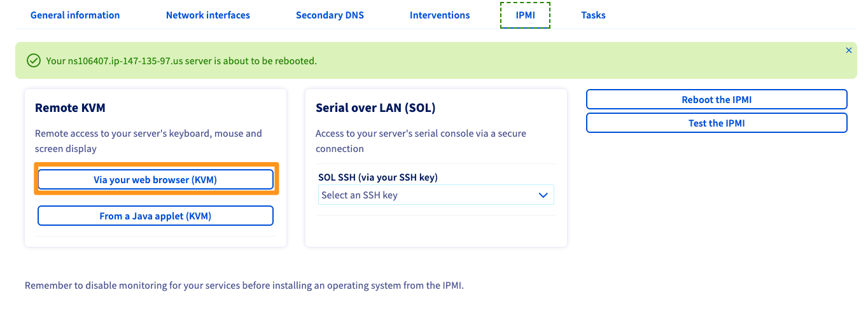The height and width of the screenshot is (318, 868).
Task: Click the Remote KVM heading
Action: point(70,107)
